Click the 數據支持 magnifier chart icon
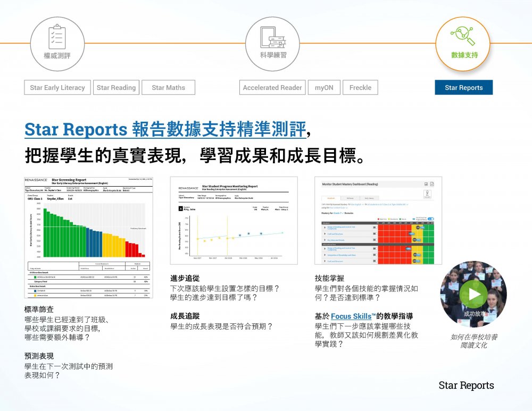Screen dimensions: 532x411 pos(462,36)
